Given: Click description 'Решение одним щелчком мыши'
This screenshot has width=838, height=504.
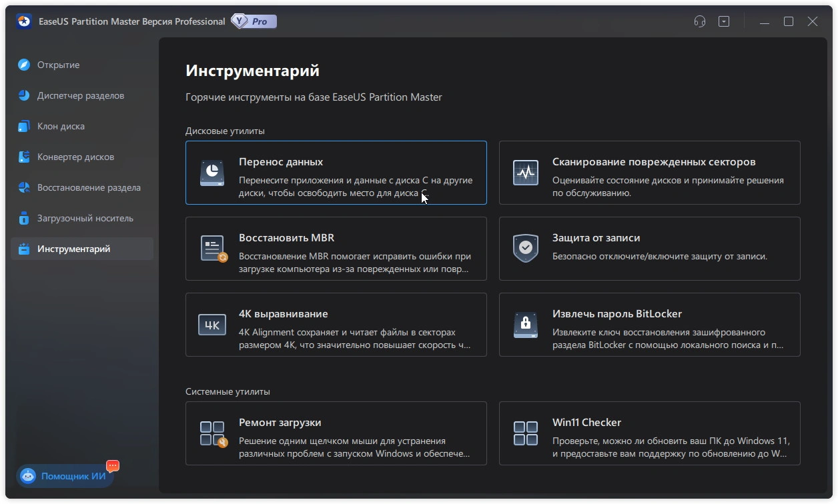Looking at the screenshot, I should click(x=355, y=447).
